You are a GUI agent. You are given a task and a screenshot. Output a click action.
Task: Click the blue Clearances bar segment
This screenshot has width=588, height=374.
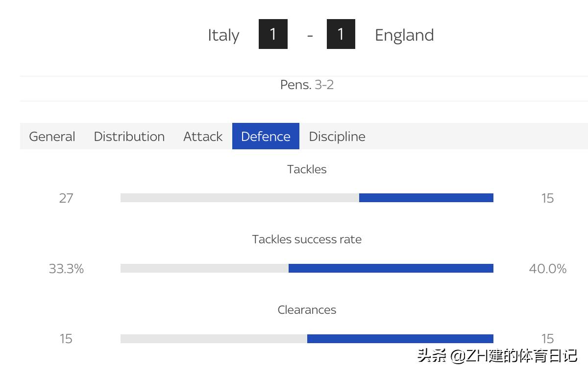click(x=400, y=339)
